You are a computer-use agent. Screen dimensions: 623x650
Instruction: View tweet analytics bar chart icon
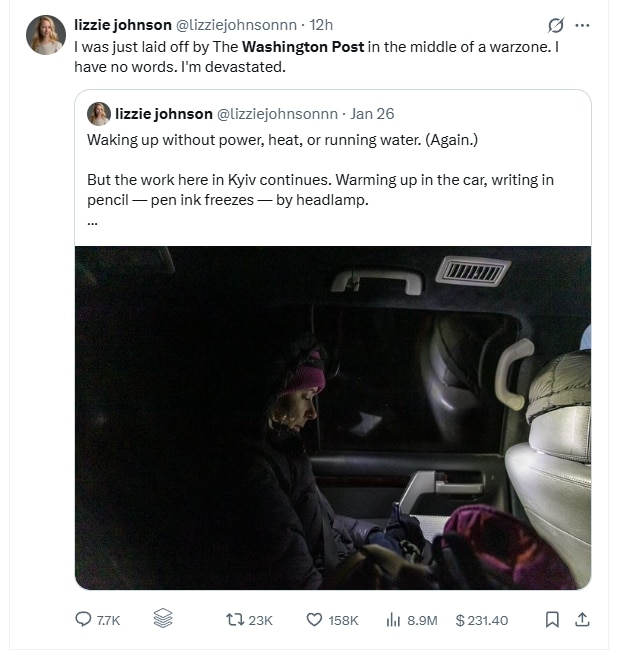(393, 620)
